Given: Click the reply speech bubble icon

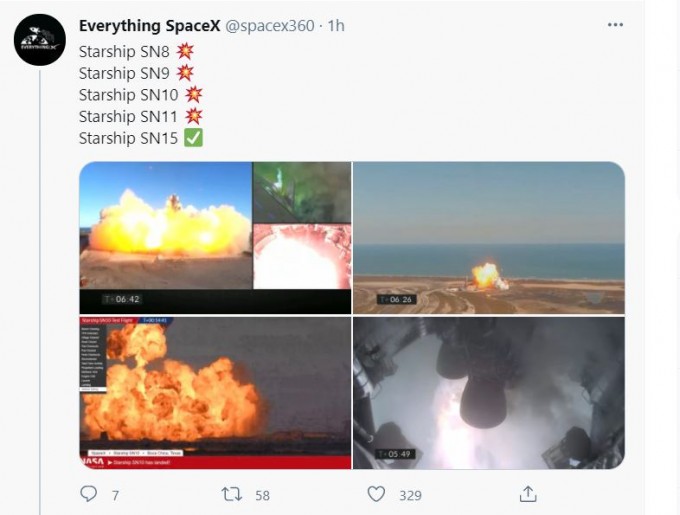Looking at the screenshot, I should click(x=88, y=494).
